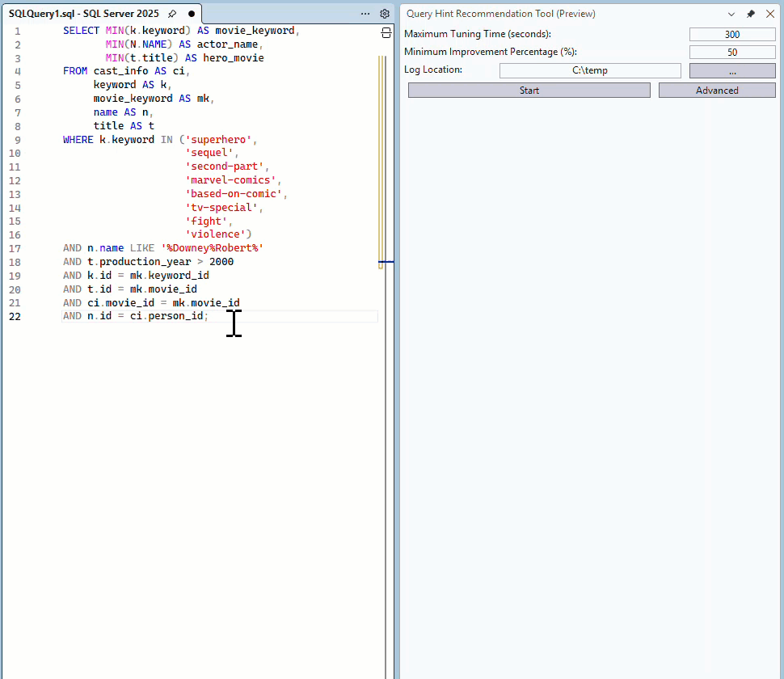Click the Minimum Improvement Percentage field showing 50
The width and height of the screenshot is (784, 679).
(x=732, y=53)
